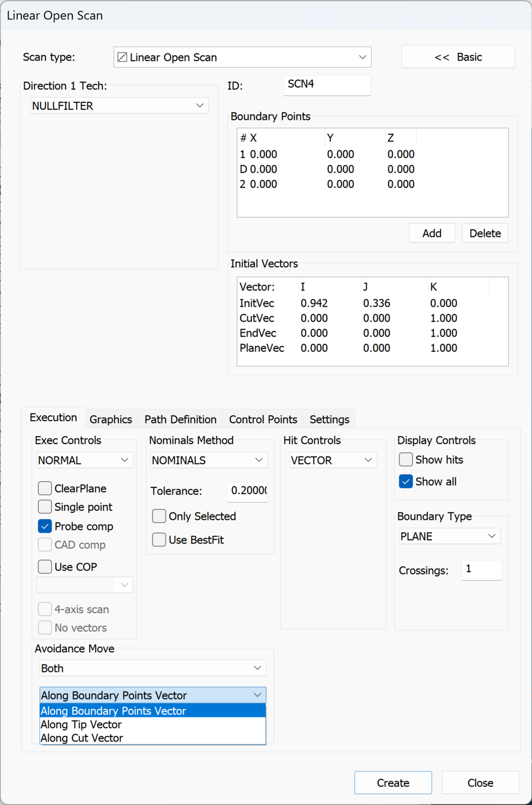Click the Linear Open Scan type icon
The image size is (532, 805).
coord(122,57)
